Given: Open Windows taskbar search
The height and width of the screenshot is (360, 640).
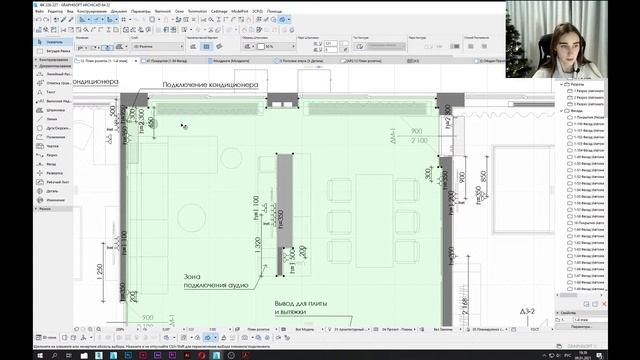Looking at the screenshot, I should (x=54, y=356).
